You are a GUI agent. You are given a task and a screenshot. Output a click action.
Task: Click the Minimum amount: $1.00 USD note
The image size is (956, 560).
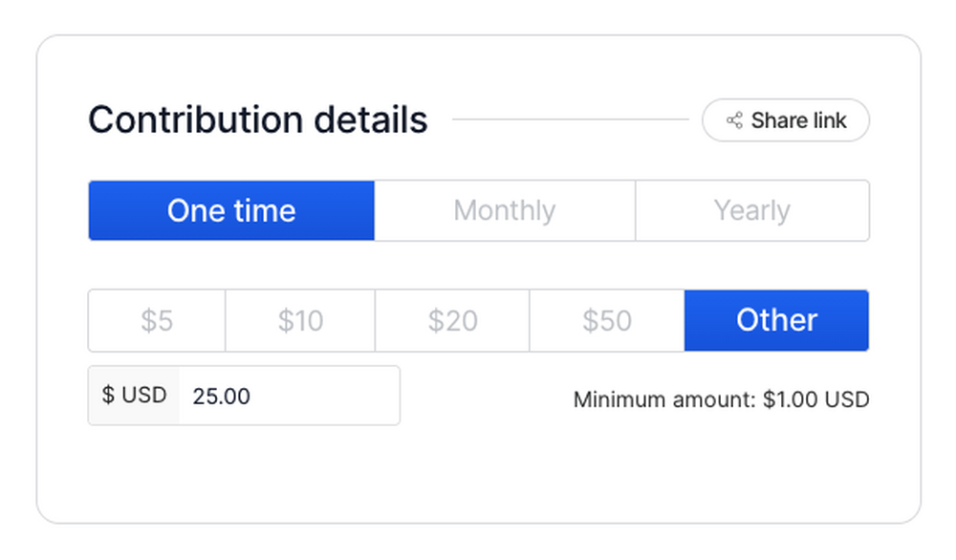coord(721,399)
